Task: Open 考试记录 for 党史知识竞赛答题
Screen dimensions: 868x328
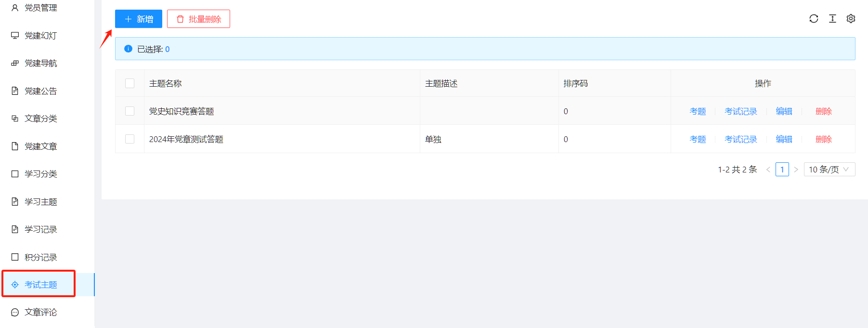Action: pyautogui.click(x=740, y=111)
